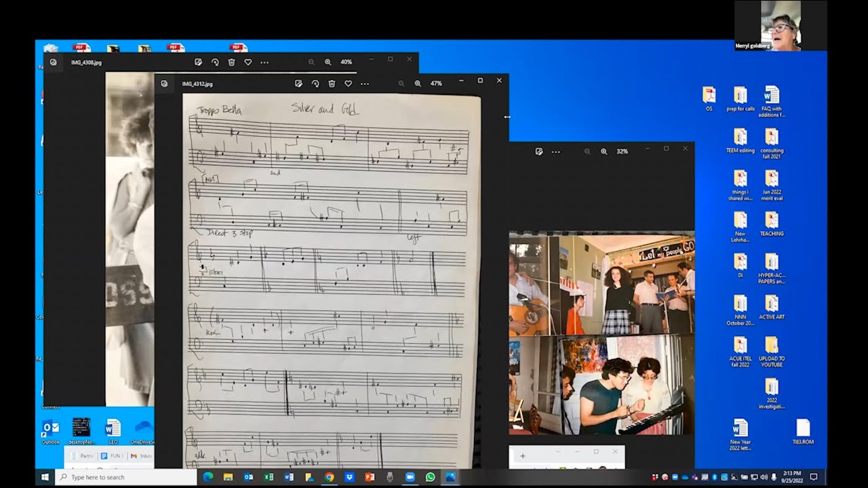
Task: Open WhatsApp from the taskbar
Action: tap(430, 477)
